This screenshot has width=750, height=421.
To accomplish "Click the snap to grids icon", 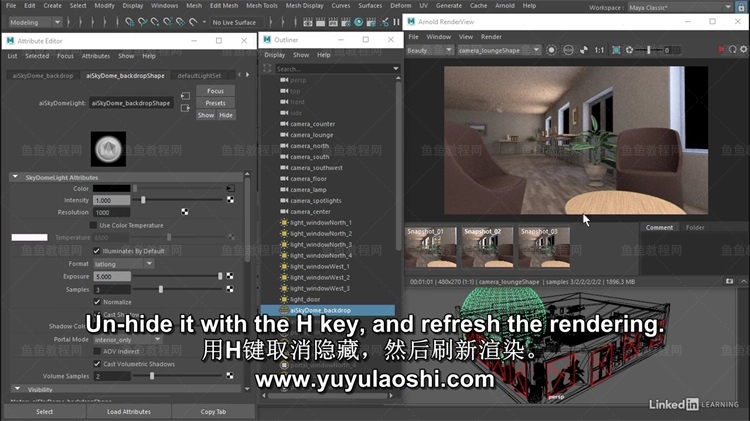I will pyautogui.click(x=129, y=22).
